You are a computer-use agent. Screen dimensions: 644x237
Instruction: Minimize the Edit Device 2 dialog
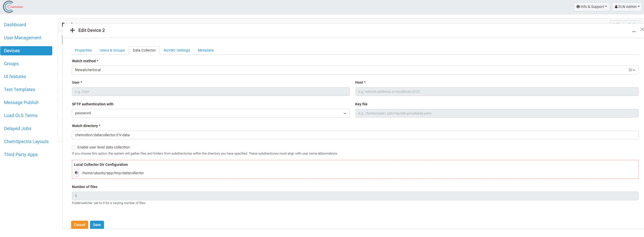(x=634, y=31)
